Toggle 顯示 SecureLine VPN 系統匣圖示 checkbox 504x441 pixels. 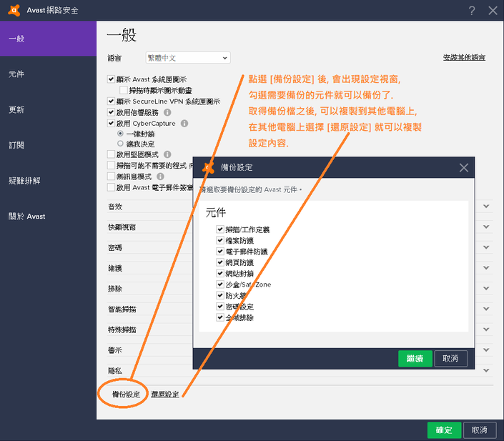tap(111, 101)
